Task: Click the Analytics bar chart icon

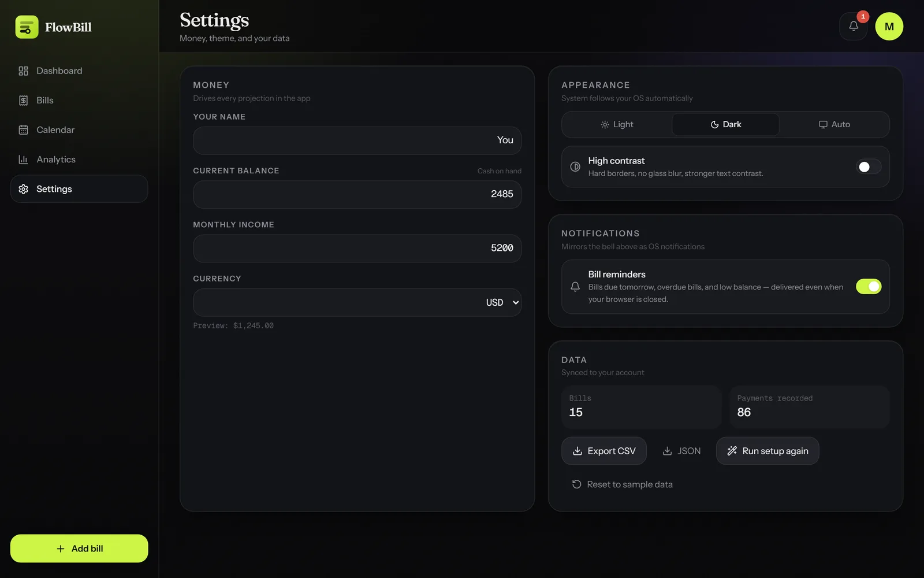Action: (x=23, y=160)
